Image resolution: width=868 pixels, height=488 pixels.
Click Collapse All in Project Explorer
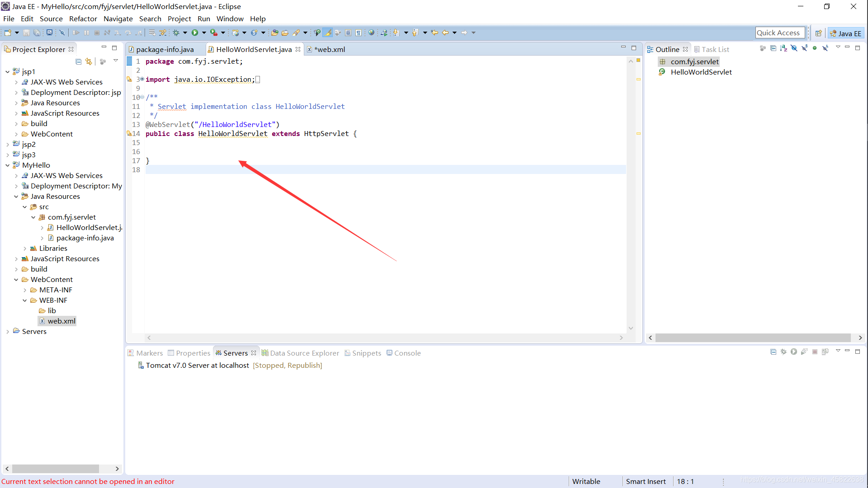pyautogui.click(x=79, y=61)
